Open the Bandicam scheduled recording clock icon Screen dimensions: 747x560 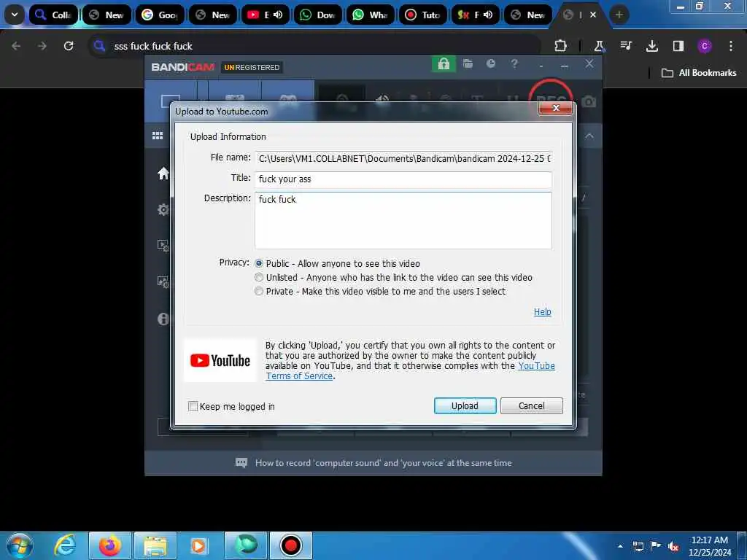coord(491,64)
